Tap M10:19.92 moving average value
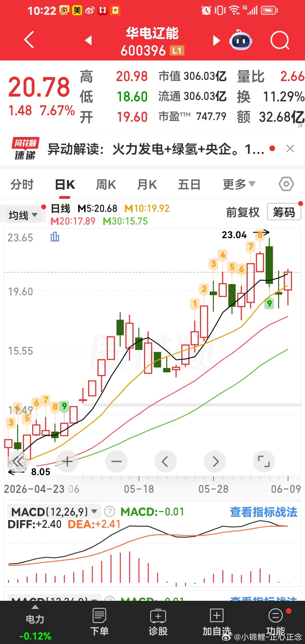 pyautogui.click(x=147, y=208)
